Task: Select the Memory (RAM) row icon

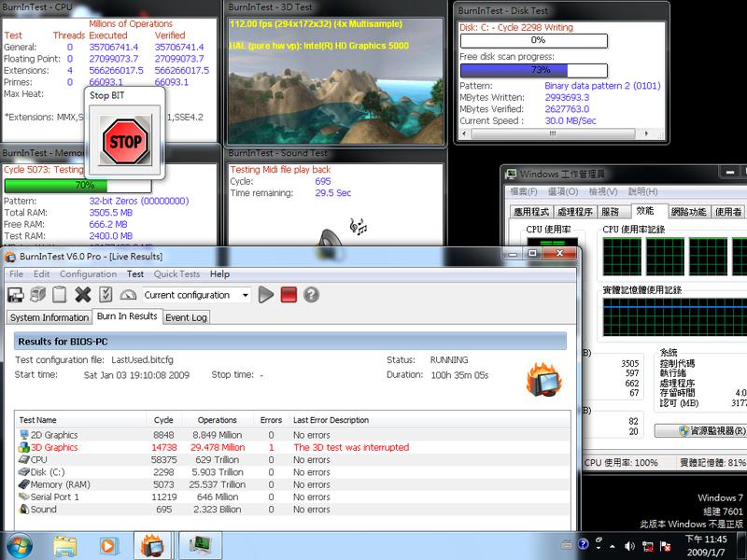Action: tap(24, 484)
